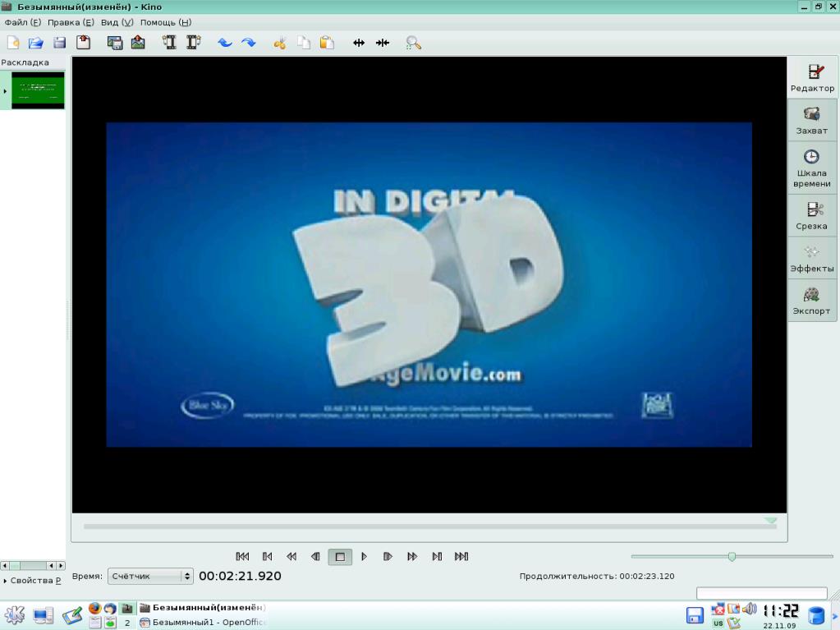The height and width of the screenshot is (630, 840).
Task: Open the K application menu in the taskbar
Action: click(x=14, y=615)
